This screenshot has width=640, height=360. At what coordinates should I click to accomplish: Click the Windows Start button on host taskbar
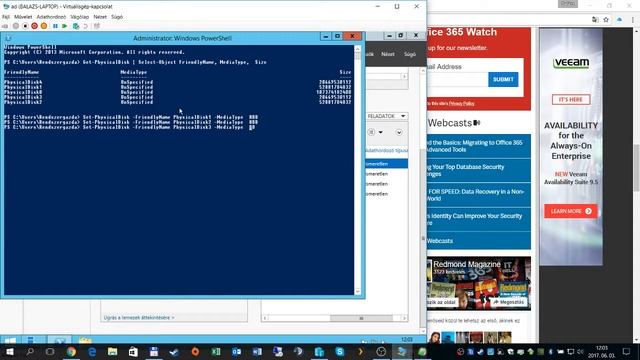click(x=9, y=351)
